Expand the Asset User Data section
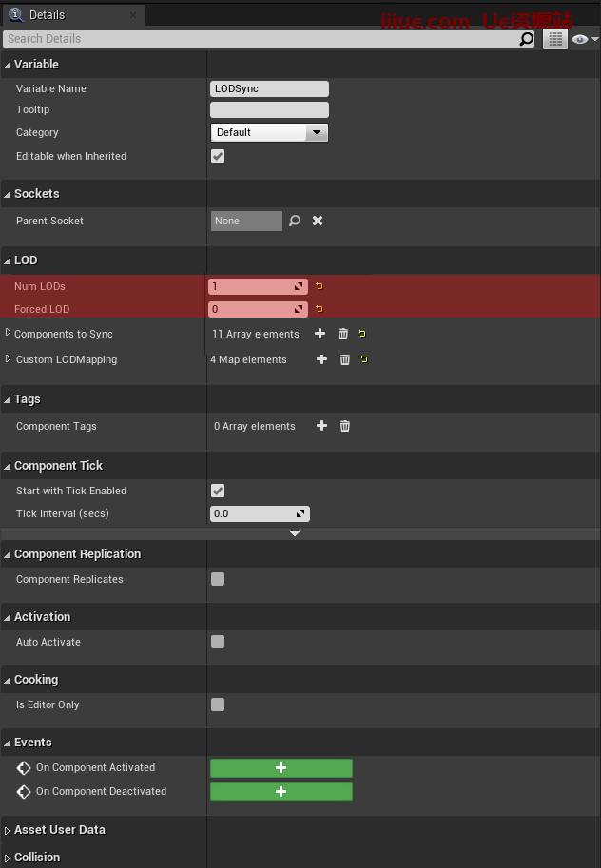Viewport: 601px width, 868px height. (9, 830)
